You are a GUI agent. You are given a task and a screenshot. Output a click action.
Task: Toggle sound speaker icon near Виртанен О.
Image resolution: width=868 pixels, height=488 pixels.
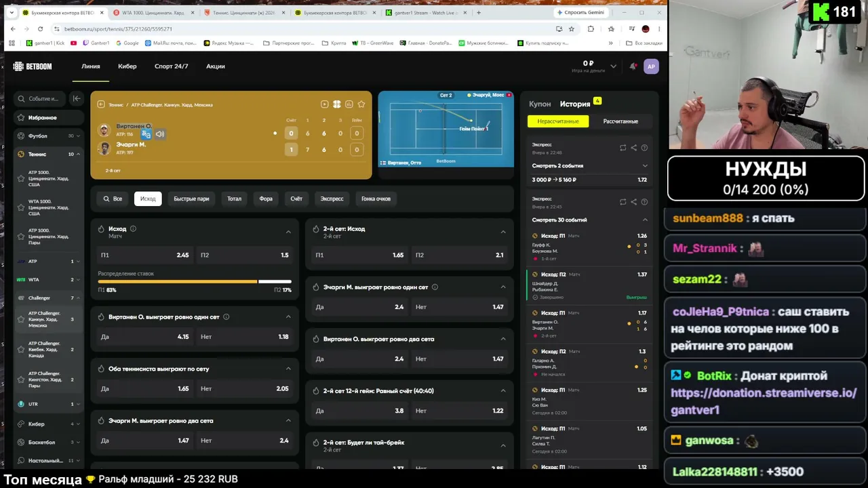tap(160, 134)
